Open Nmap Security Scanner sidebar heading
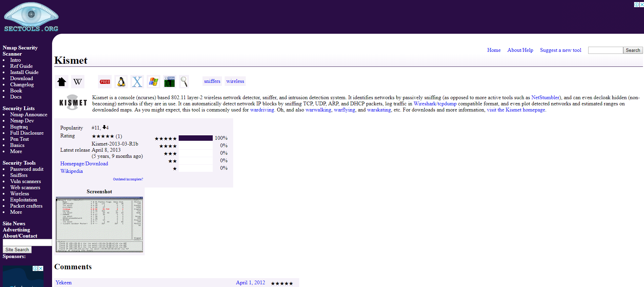This screenshot has width=644, height=287. (20, 51)
